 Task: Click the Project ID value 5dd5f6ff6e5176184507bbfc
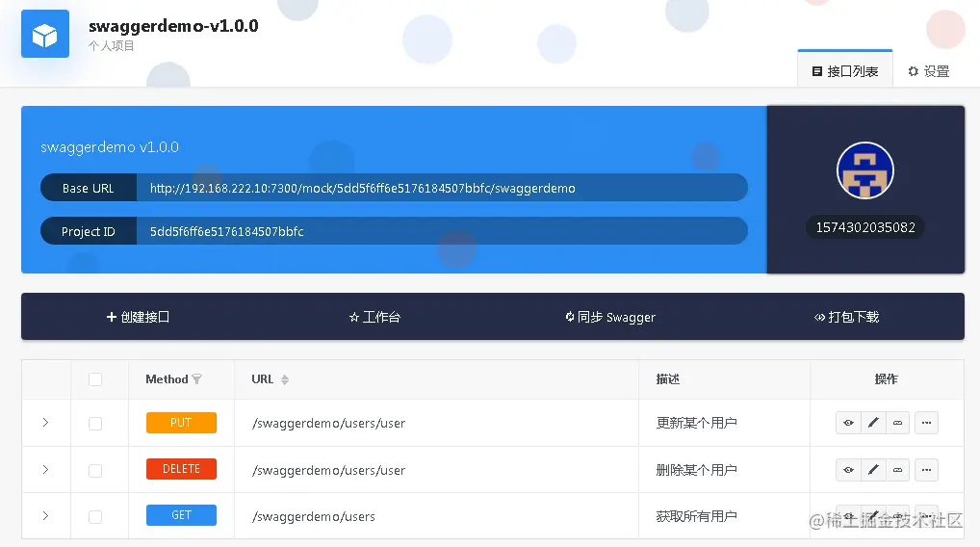click(x=227, y=231)
